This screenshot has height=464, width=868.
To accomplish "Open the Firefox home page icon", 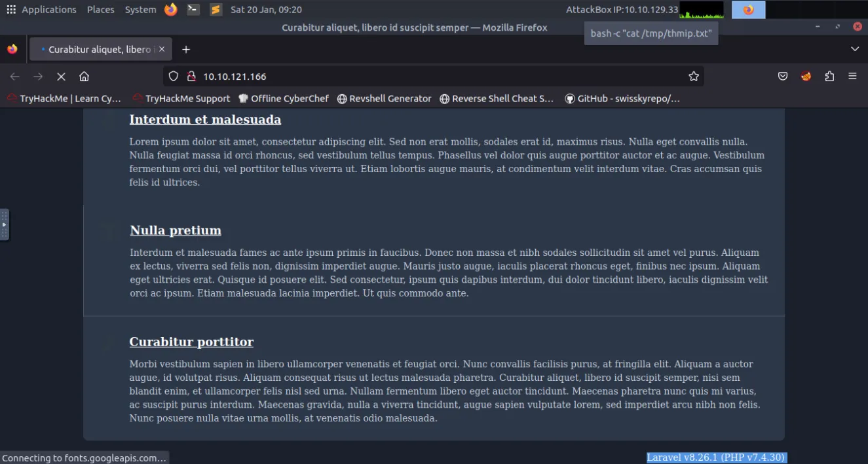I will pyautogui.click(x=84, y=77).
